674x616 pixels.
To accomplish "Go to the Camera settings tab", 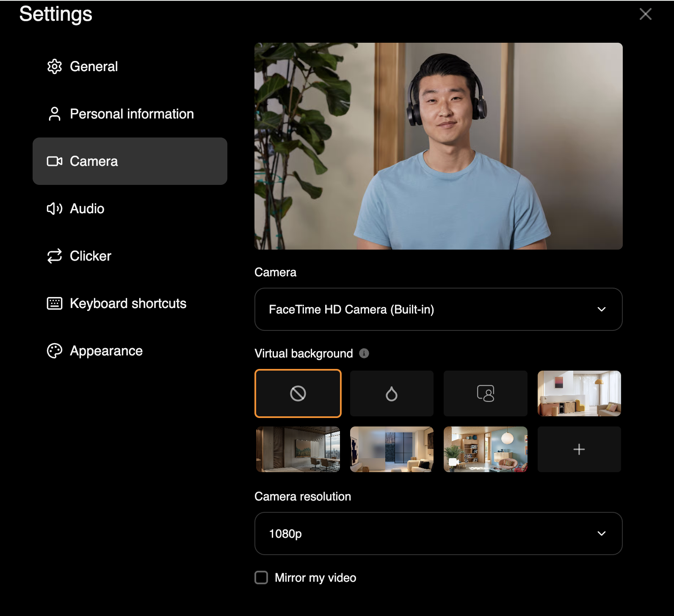I will click(x=130, y=161).
